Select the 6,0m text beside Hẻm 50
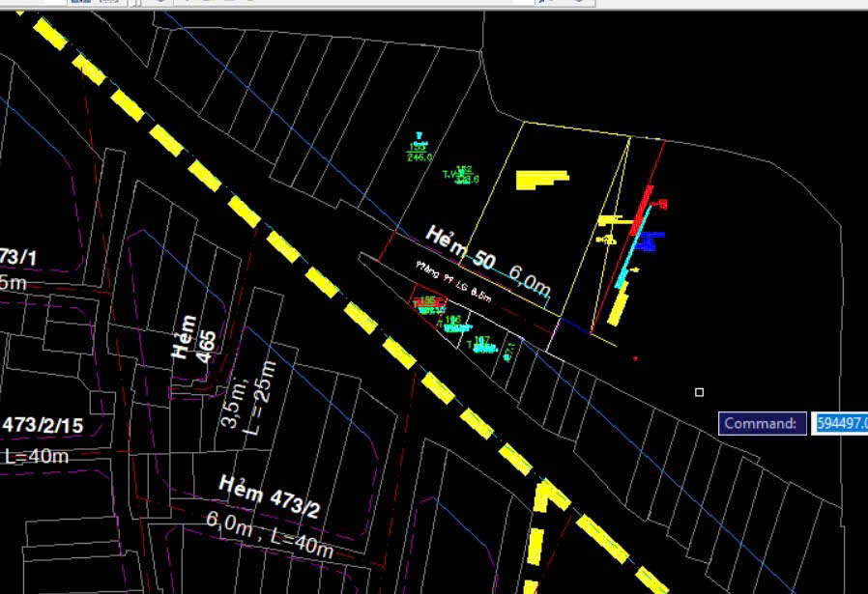868x594 pixels. (x=530, y=280)
